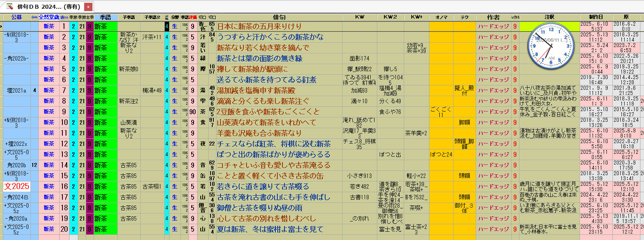Image resolution: width=644 pixels, height=240 pixels.
Task: Click the 作者 column header
Action: click(x=493, y=17)
